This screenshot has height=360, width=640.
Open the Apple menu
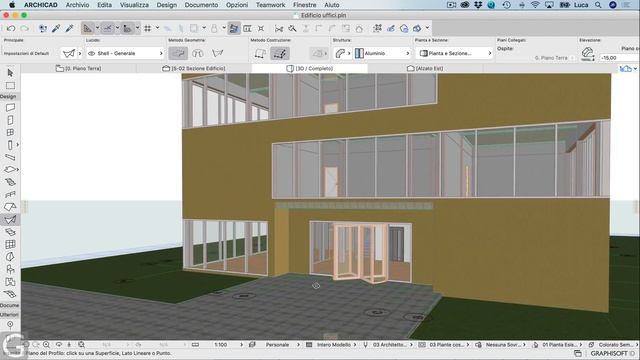point(12,5)
